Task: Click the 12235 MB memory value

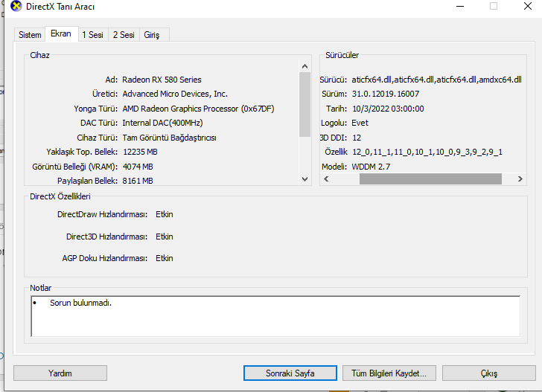Action: (x=140, y=152)
